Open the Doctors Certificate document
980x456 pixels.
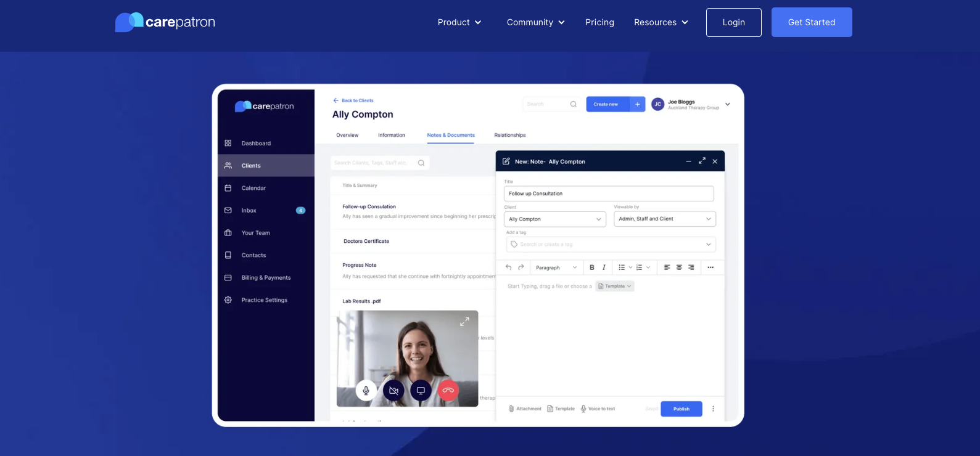point(366,241)
